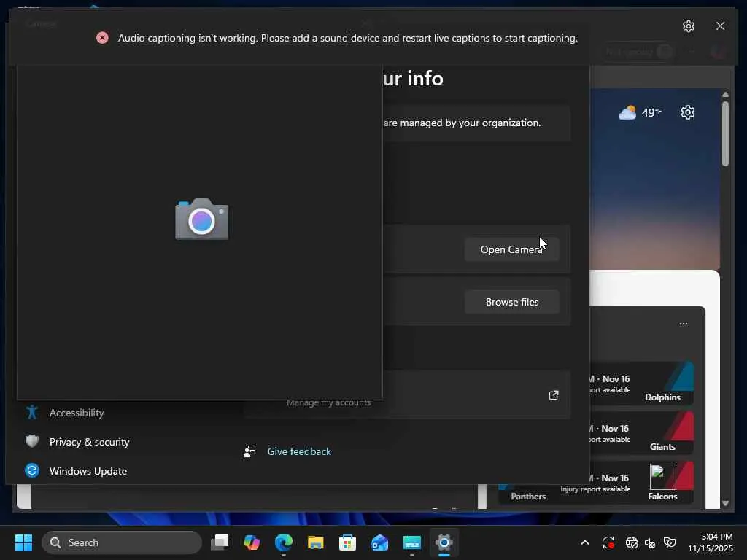Open Task View from taskbar
Screen dimensions: 747x560
(220, 542)
